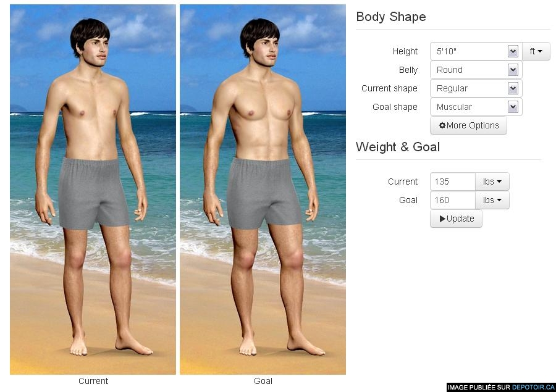Open the DEPOTOIR.CA link
The image size is (556, 392).
click(x=533, y=388)
